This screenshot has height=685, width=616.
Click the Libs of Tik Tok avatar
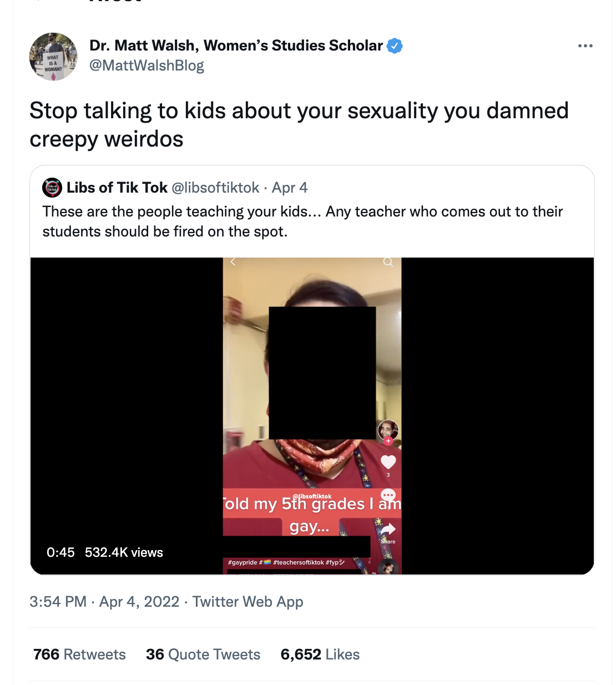[x=52, y=188]
